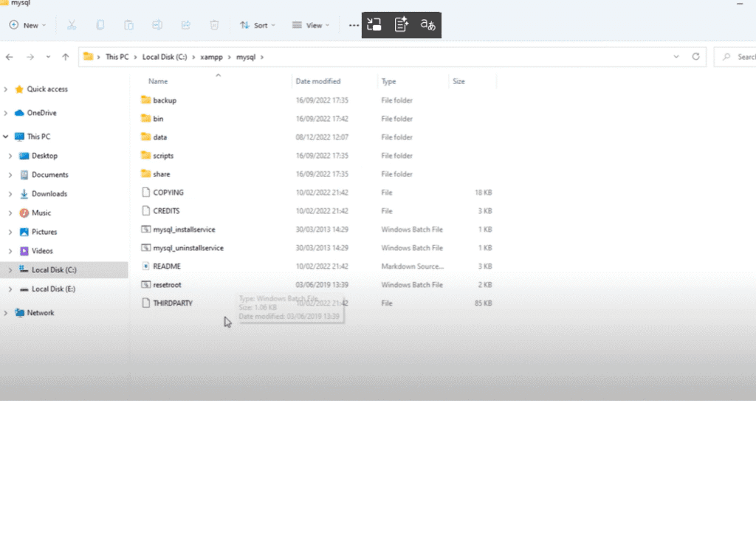Sort by Date modified column header
Viewport: 756px width, 541px height.
317,81
